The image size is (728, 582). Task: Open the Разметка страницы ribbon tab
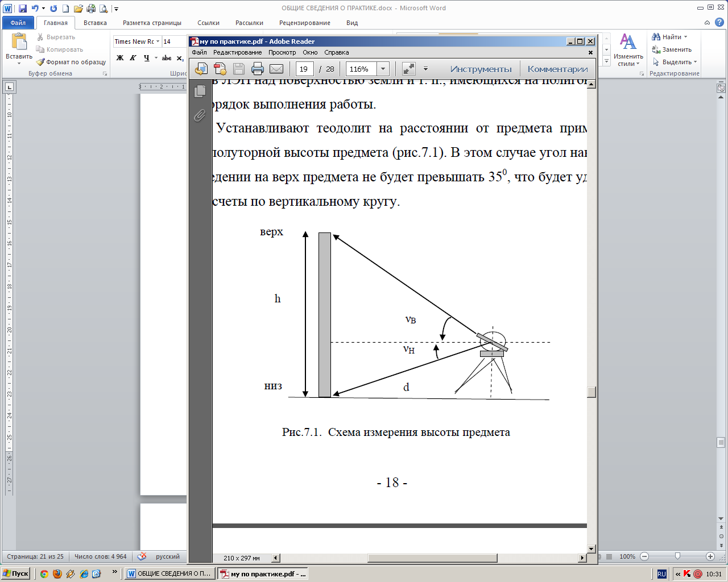tap(152, 23)
